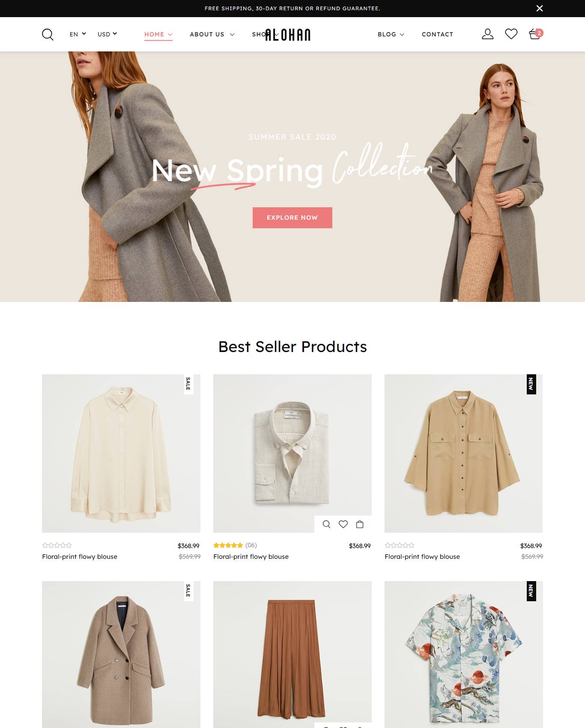
Task: Expand the USD currency dropdown
Action: click(x=107, y=34)
